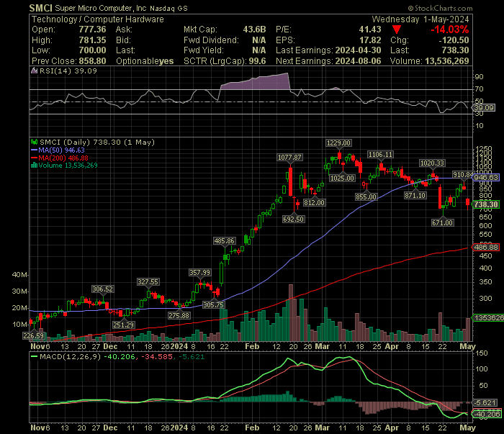
Task: Click the 251.29 low price annotation
Action: point(123,325)
